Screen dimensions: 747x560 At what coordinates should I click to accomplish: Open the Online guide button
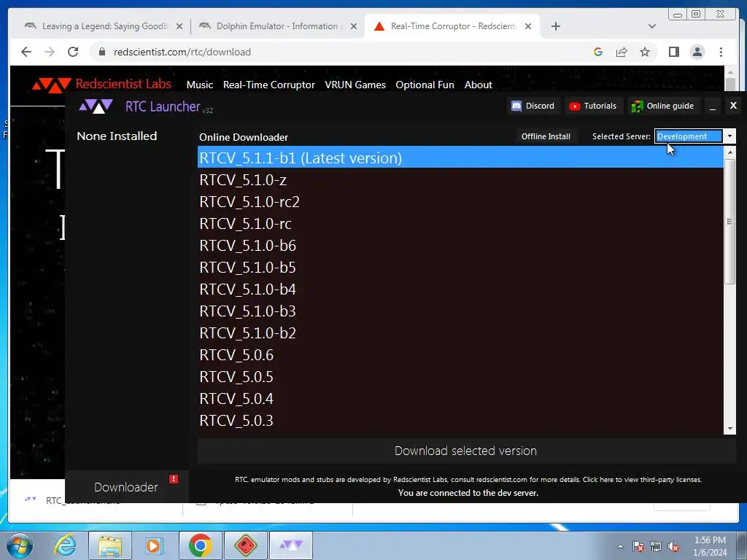pyautogui.click(x=662, y=106)
